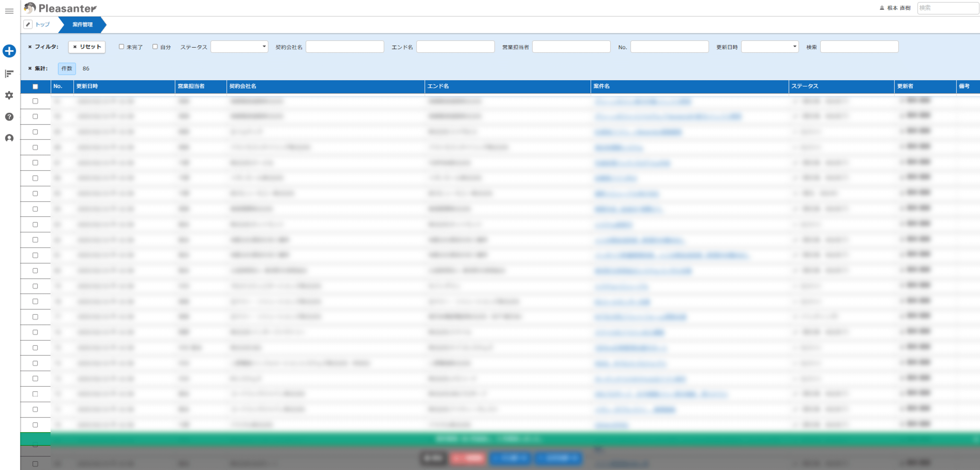Open the view mode sidebar icon
The width and height of the screenshot is (980, 470).
9,74
